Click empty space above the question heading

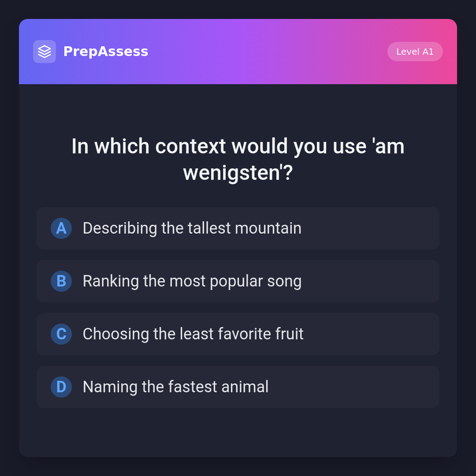(x=238, y=108)
